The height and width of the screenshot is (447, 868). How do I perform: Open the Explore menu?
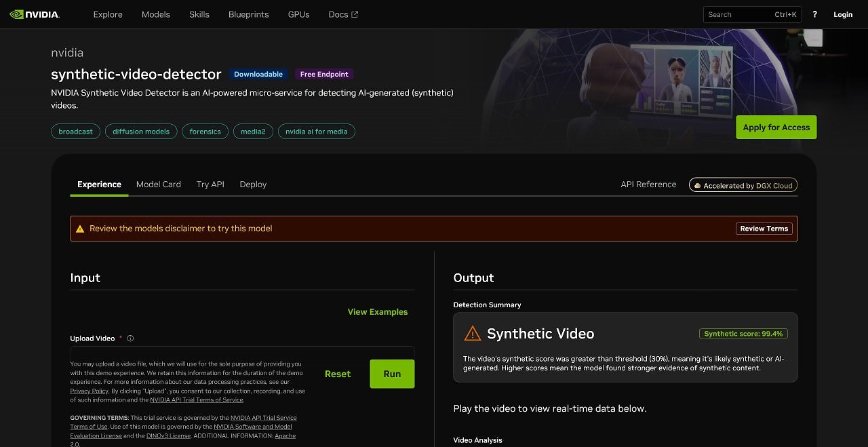108,14
